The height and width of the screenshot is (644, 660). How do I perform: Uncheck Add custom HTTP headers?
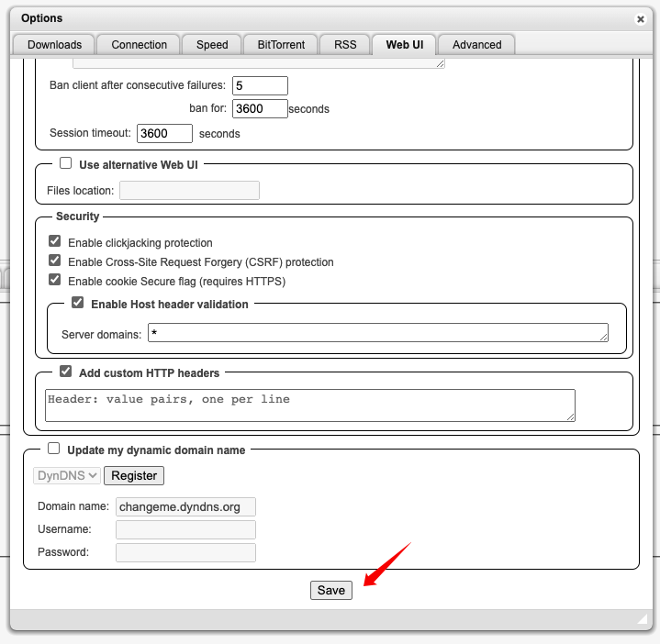click(66, 372)
